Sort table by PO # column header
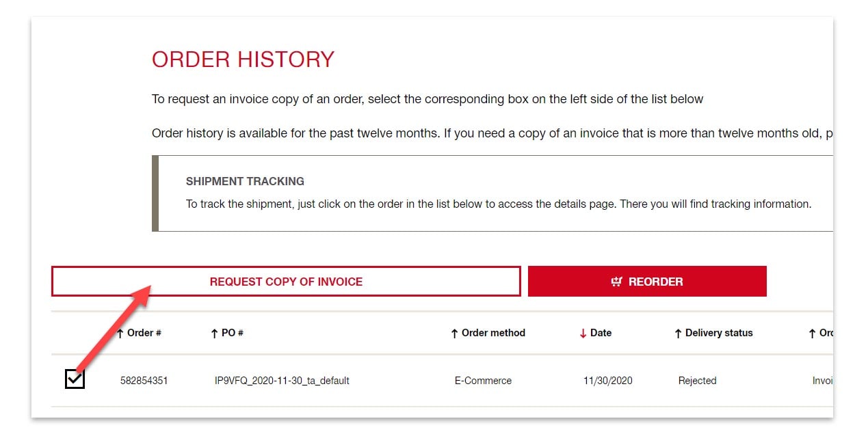The image size is (868, 434). tap(232, 333)
